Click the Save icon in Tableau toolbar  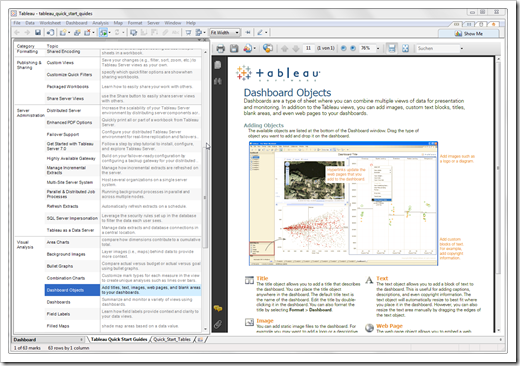coord(38,32)
